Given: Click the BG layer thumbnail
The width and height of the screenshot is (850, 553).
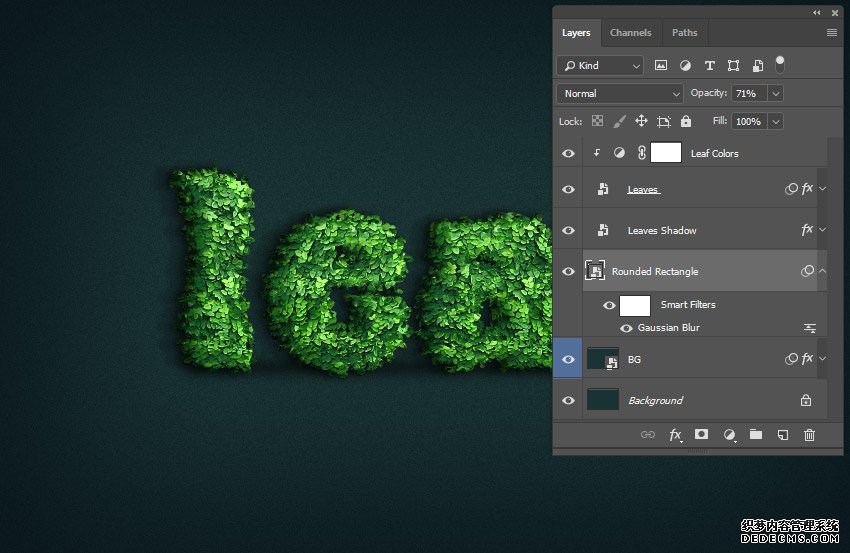Looking at the screenshot, I should (603, 359).
